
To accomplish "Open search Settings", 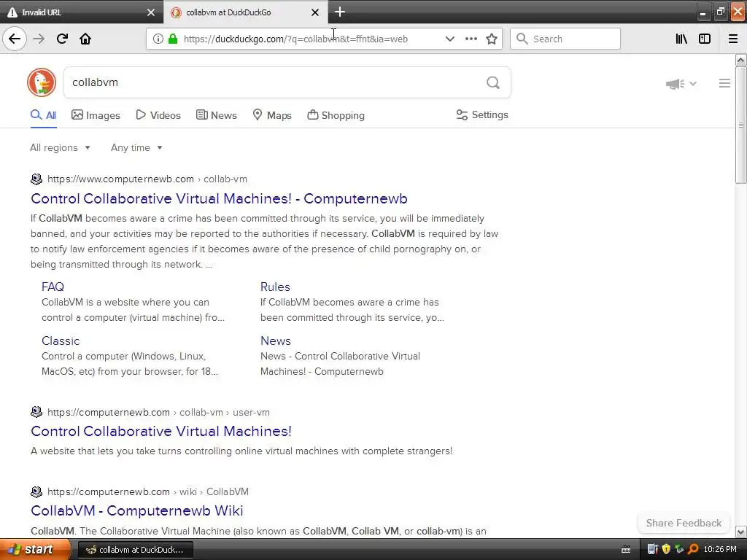I will (482, 114).
